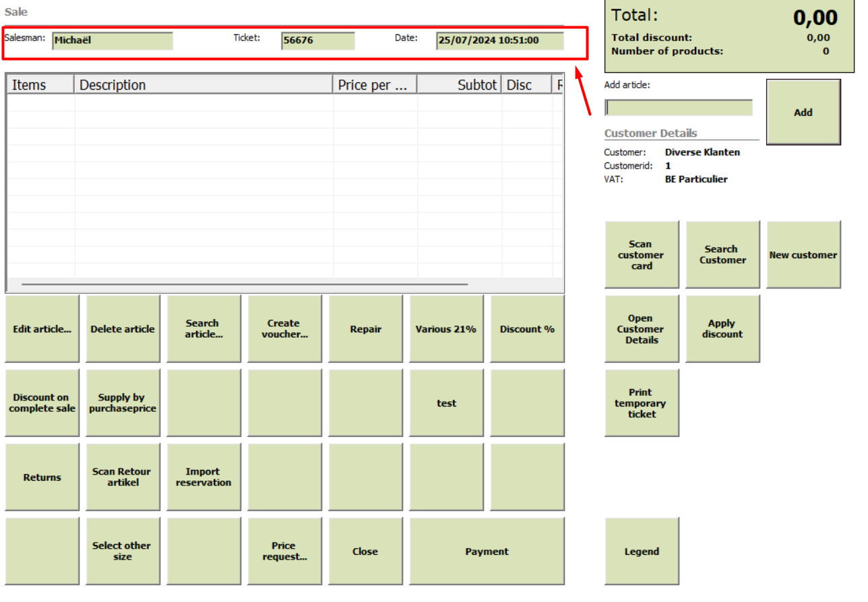This screenshot has width=868, height=602.
Task: Click the Number of products value 0
Action: click(x=826, y=51)
